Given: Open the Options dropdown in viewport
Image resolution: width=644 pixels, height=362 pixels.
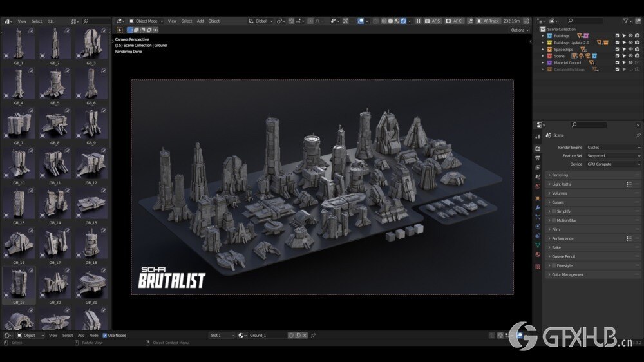Looking at the screenshot, I should [520, 30].
